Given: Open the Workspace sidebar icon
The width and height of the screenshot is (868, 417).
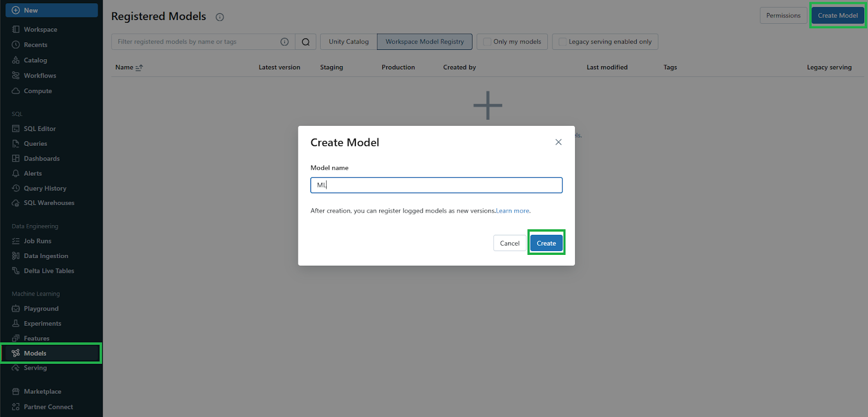Looking at the screenshot, I should [16, 29].
